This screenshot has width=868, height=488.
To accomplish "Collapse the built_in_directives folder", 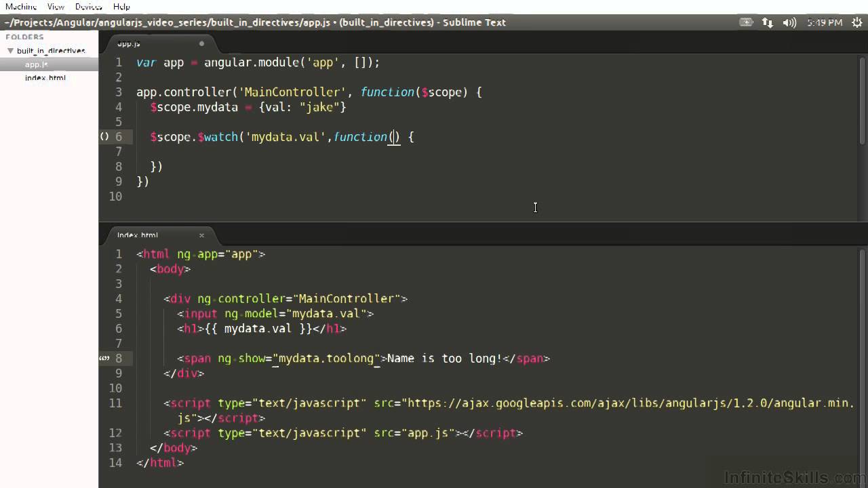I will click(10, 51).
